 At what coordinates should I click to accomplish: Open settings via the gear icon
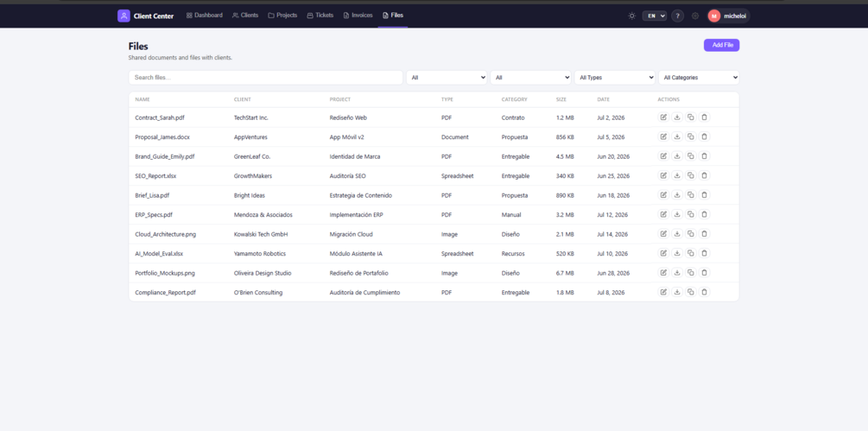pos(695,16)
